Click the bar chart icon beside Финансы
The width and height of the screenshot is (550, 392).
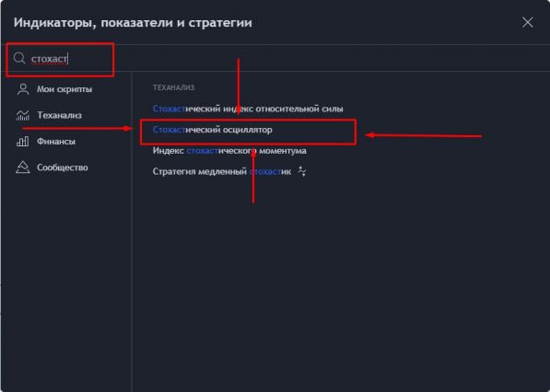(23, 142)
